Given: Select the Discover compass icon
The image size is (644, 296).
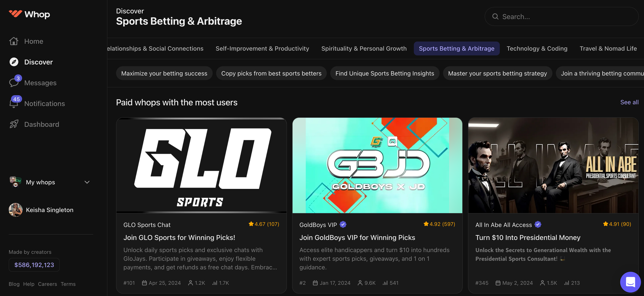Looking at the screenshot, I should click(x=14, y=62).
